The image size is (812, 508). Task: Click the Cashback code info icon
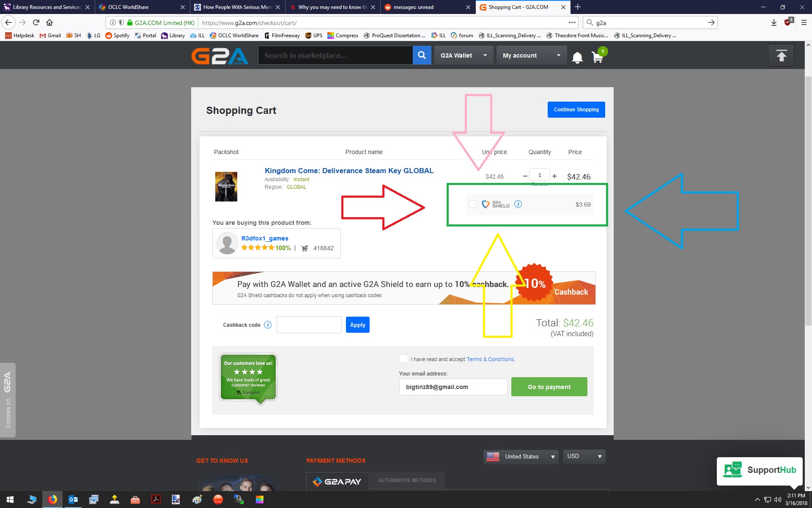(x=268, y=325)
